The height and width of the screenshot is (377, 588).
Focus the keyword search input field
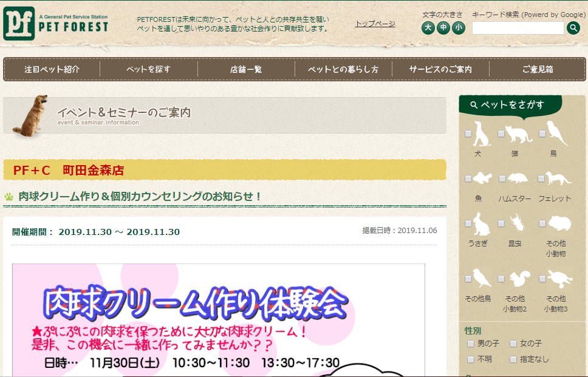point(518,28)
